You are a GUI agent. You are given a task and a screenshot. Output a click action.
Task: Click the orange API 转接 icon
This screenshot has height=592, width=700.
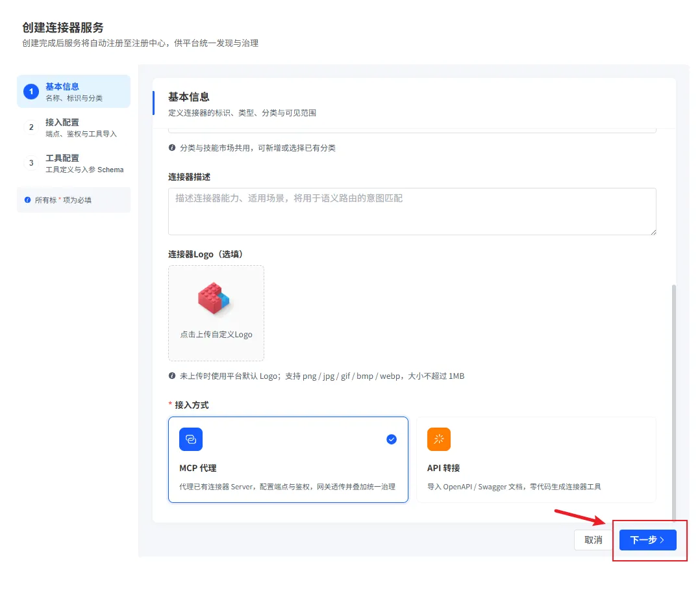point(438,439)
